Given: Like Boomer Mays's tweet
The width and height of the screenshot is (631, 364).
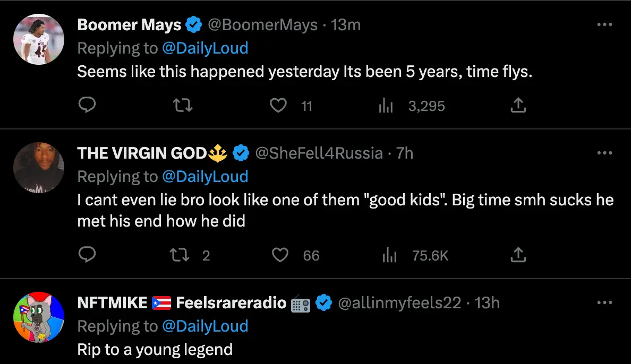Looking at the screenshot, I should 278,105.
